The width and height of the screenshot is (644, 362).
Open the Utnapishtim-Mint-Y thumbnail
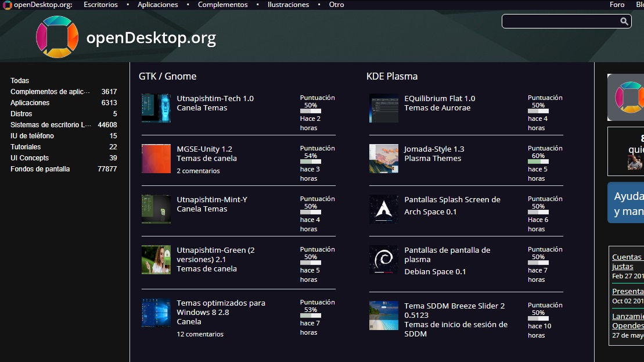click(x=156, y=209)
